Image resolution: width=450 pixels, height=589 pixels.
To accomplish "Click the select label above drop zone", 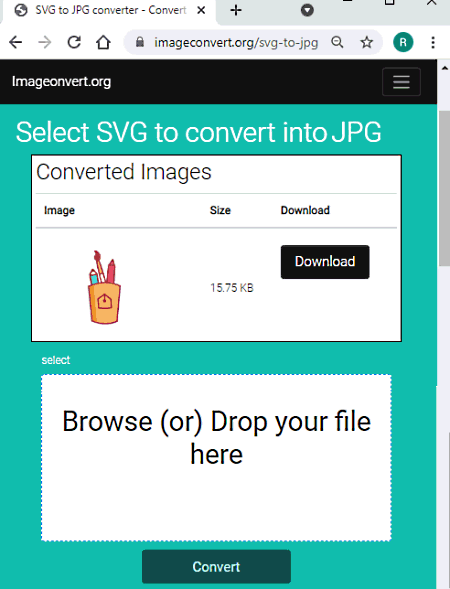I will point(56,360).
